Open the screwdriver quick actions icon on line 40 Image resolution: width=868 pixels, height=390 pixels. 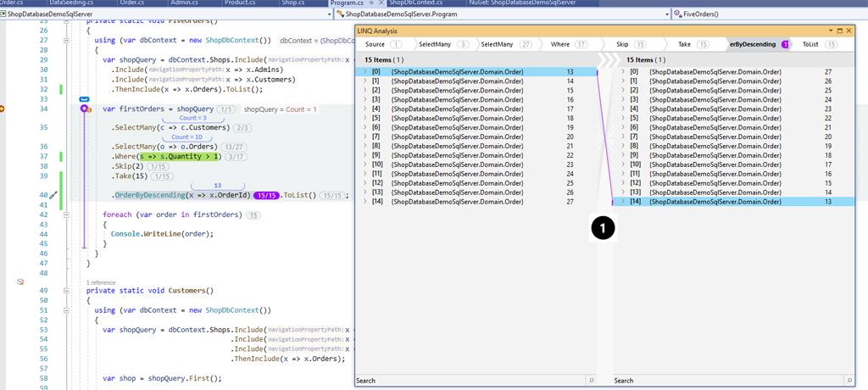click(x=53, y=195)
